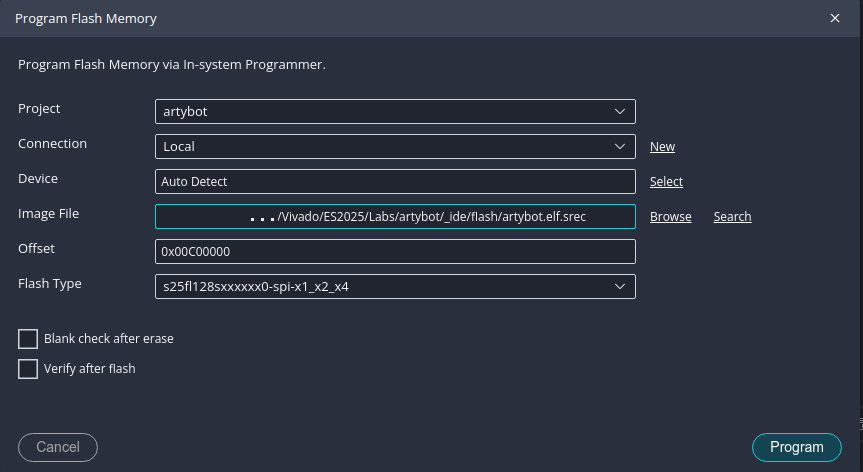Screen dimensions: 863x472
Task: Click the Connection label text
Action: point(52,144)
